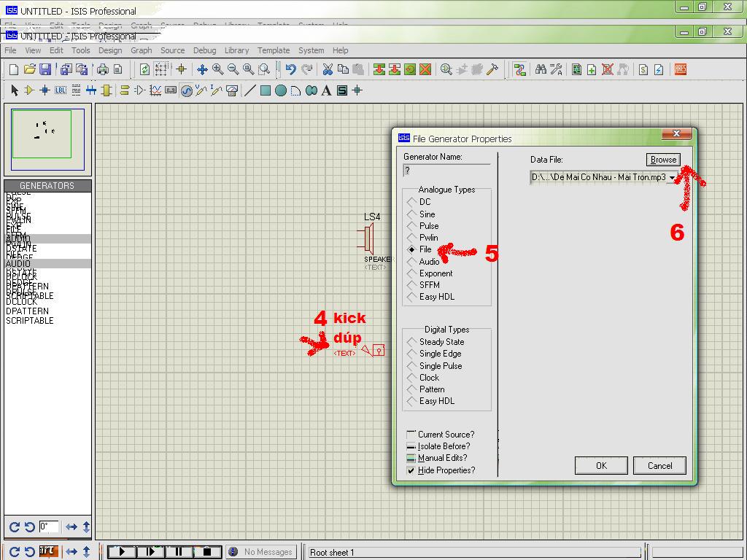
Task: Click the LS4 speaker component
Action: coord(366,239)
